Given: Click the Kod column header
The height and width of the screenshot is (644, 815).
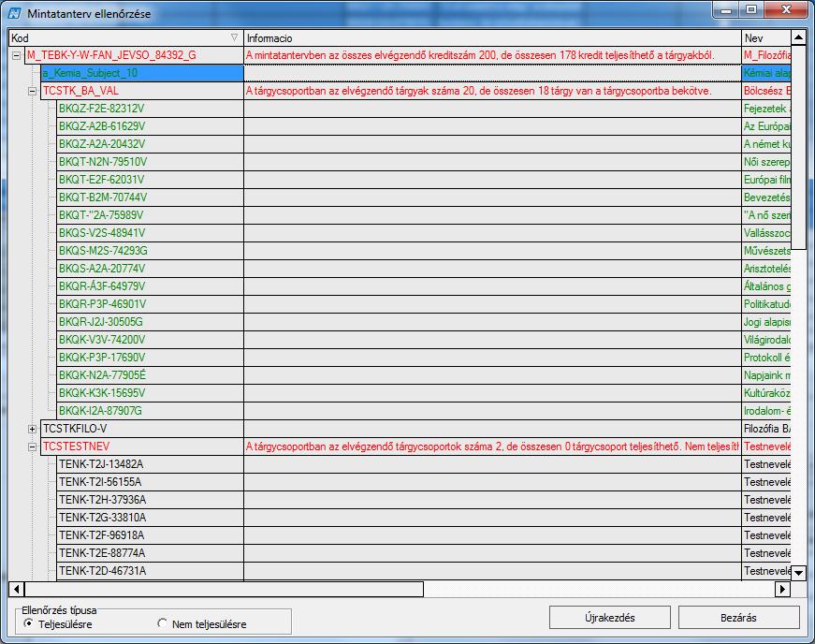Looking at the screenshot, I should coord(125,38).
